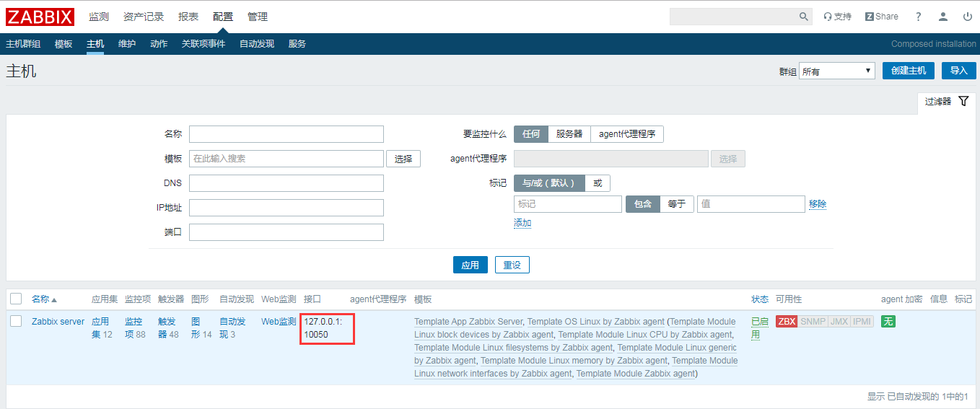The height and width of the screenshot is (409, 980).
Task: Open the 群组 dropdown
Action: [837, 71]
